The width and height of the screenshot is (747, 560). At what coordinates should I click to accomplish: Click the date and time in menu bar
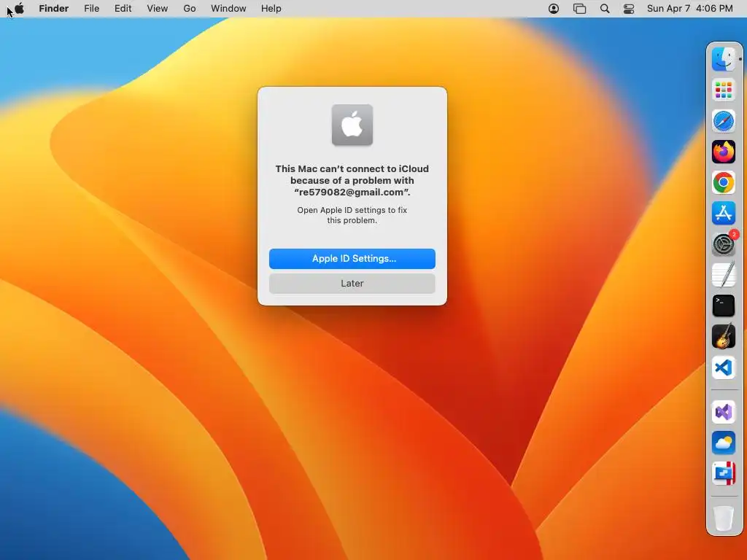[x=690, y=9]
